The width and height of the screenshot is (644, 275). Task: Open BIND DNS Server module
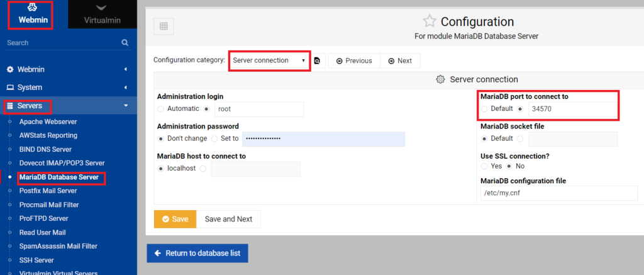[45, 149]
